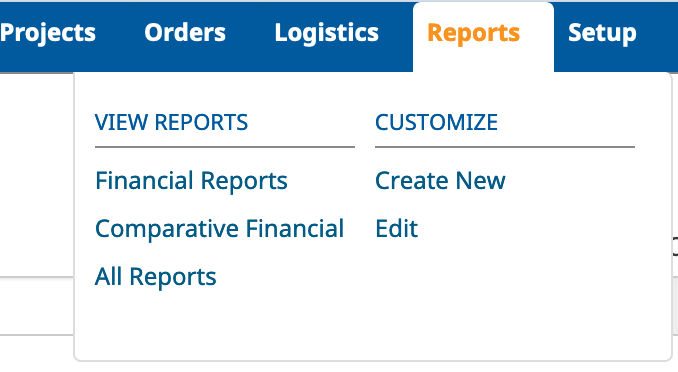
Task: View the Comparative Financial report link
Action: 219,228
